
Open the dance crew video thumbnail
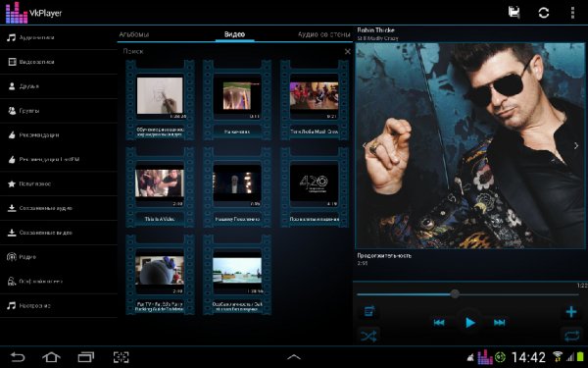(x=315, y=96)
